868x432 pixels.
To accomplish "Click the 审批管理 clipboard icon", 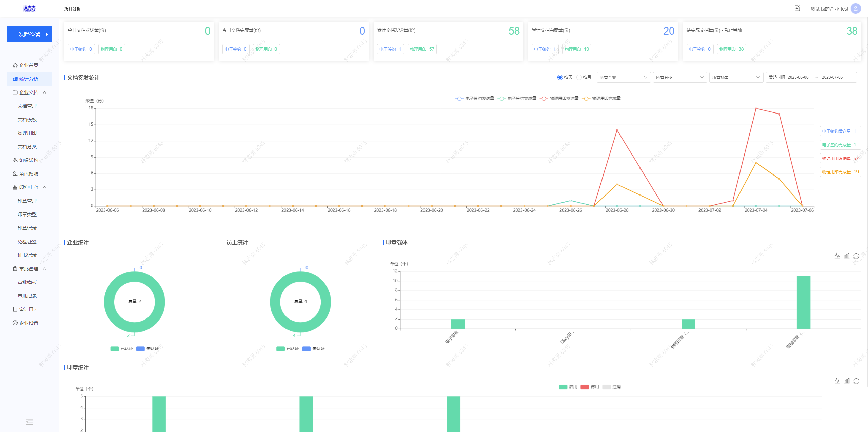I will click(15, 268).
